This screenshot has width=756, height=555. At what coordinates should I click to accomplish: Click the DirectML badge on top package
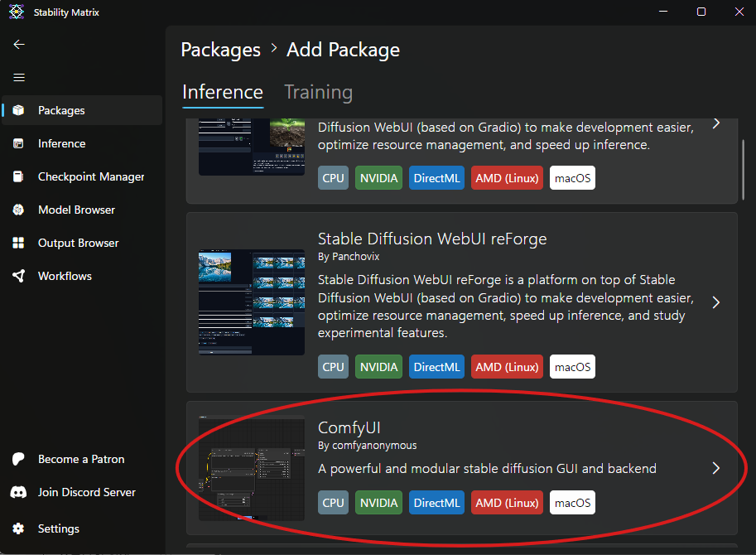point(437,178)
